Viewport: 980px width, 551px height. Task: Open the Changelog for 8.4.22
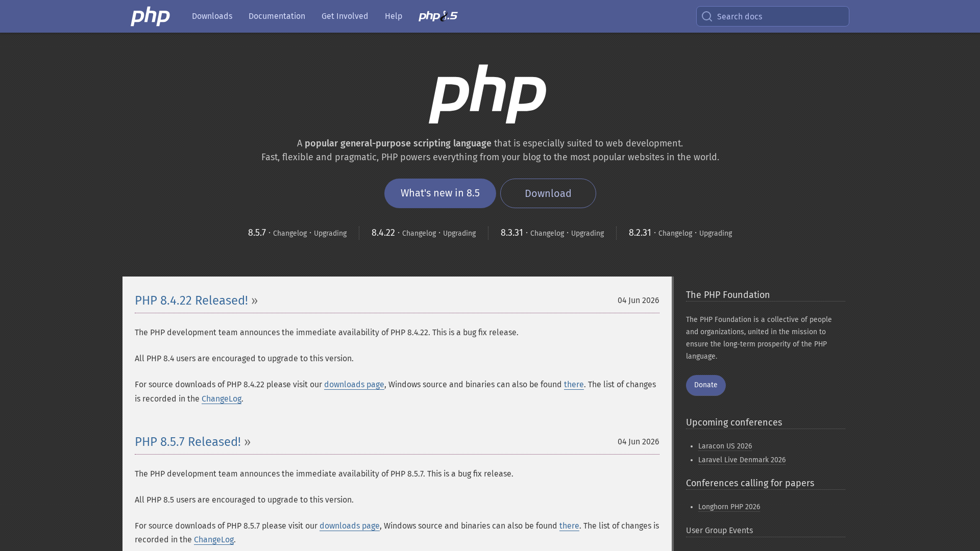click(x=419, y=234)
